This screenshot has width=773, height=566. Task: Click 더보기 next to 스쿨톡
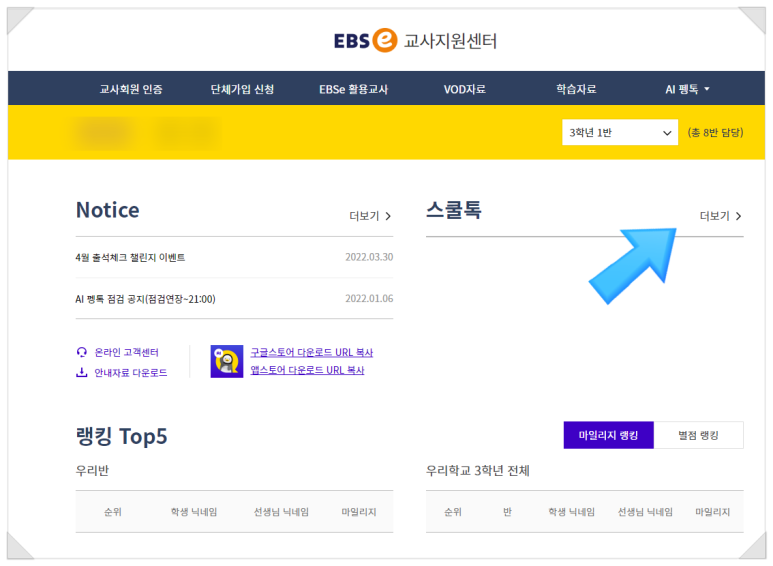tap(721, 216)
